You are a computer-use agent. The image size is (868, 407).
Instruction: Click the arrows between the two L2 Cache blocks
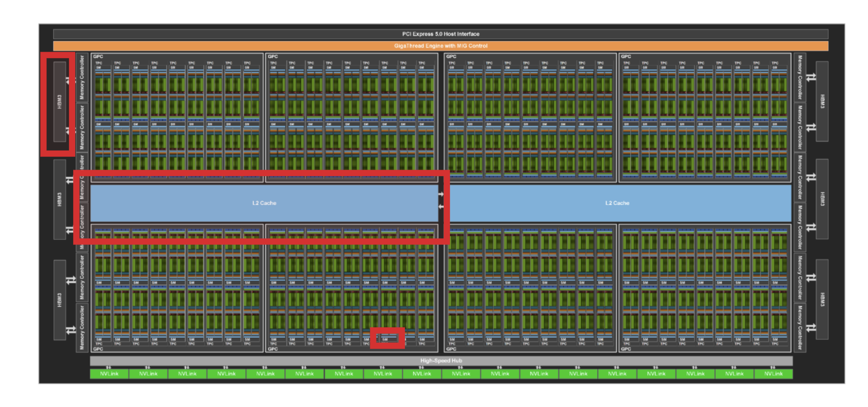click(441, 200)
